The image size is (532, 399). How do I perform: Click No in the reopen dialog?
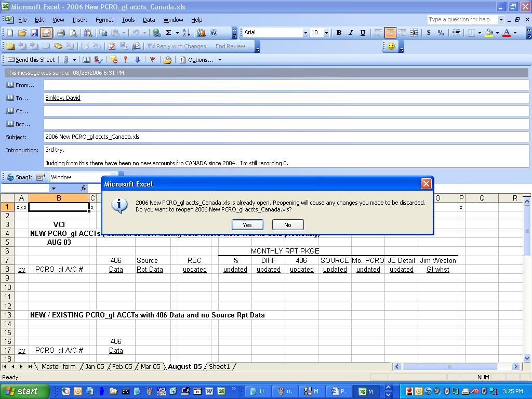pos(287,225)
